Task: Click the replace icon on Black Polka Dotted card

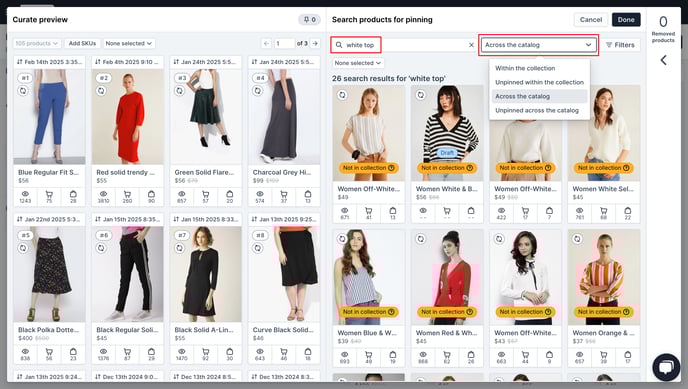Action: (x=23, y=248)
